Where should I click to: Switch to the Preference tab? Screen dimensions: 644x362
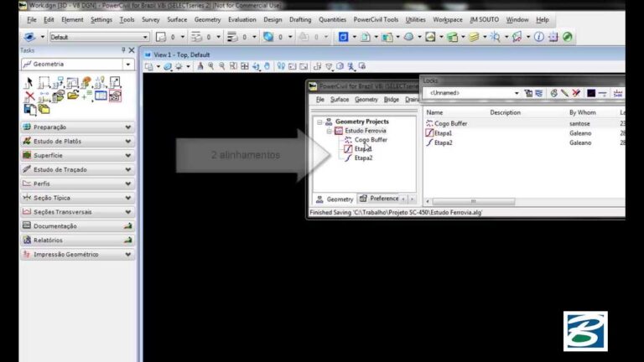[x=379, y=199]
